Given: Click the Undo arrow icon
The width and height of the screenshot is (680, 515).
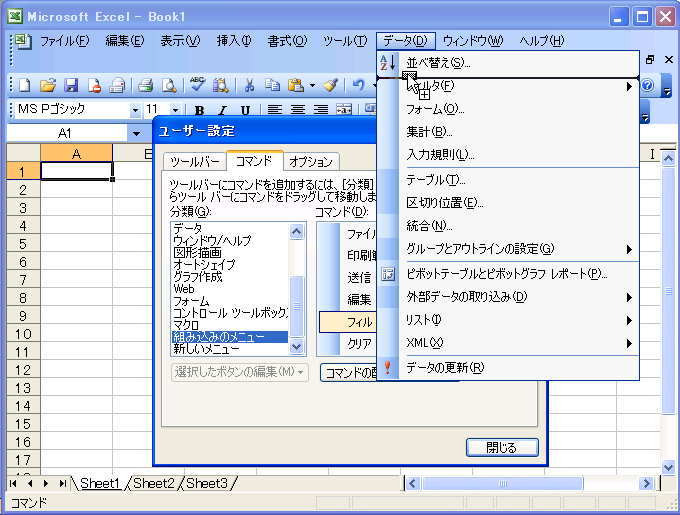Looking at the screenshot, I should pyautogui.click(x=358, y=85).
